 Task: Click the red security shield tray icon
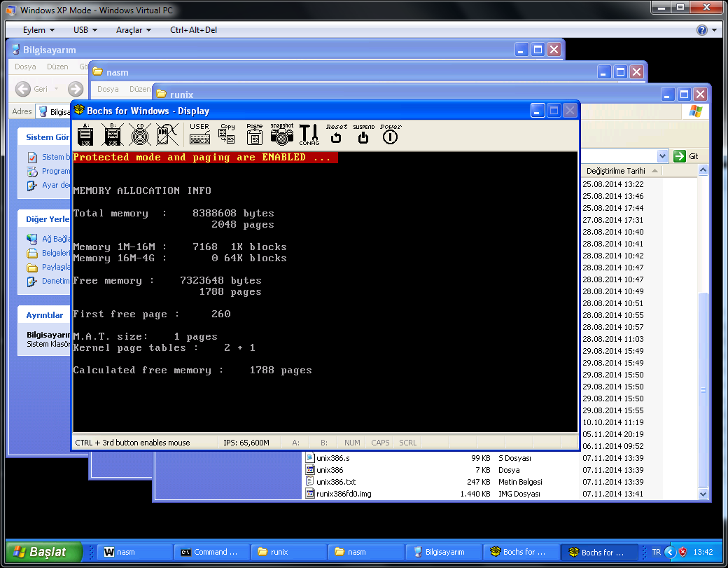[x=683, y=552]
